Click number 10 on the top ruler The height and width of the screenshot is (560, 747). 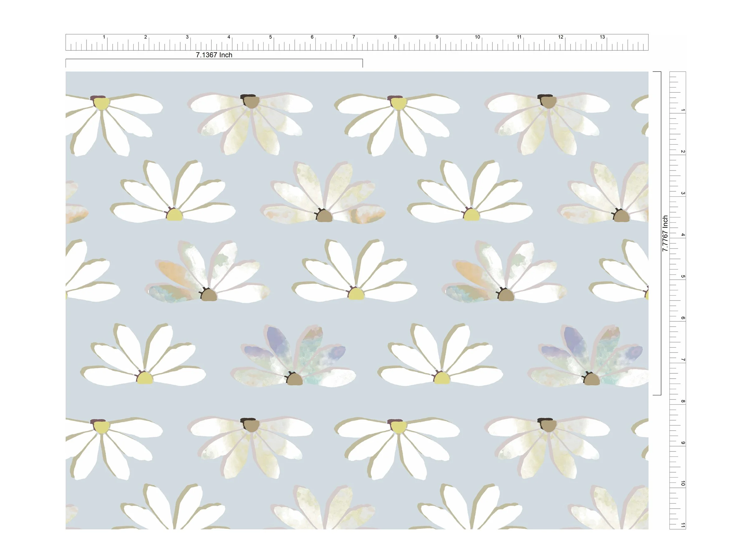click(x=477, y=37)
